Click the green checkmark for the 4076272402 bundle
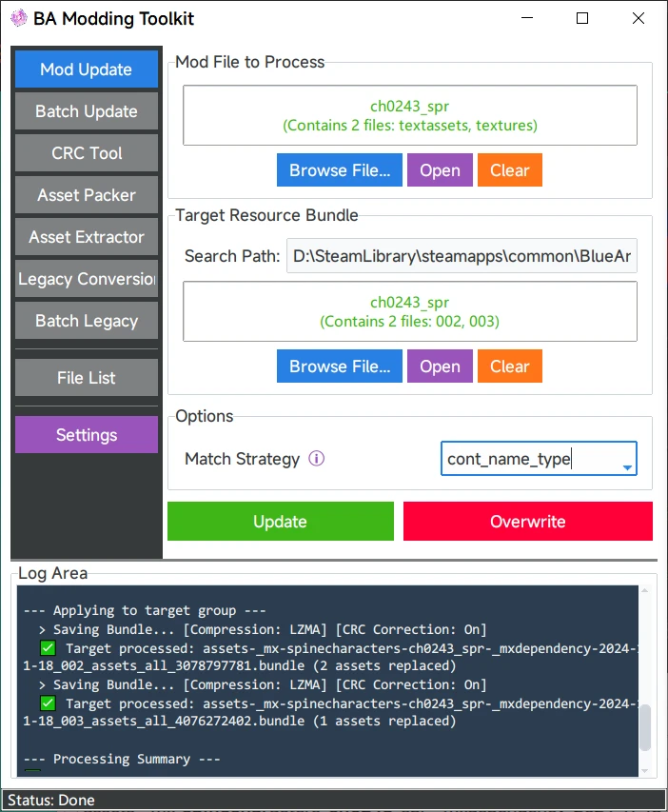Image resolution: width=668 pixels, height=812 pixels. click(48, 703)
